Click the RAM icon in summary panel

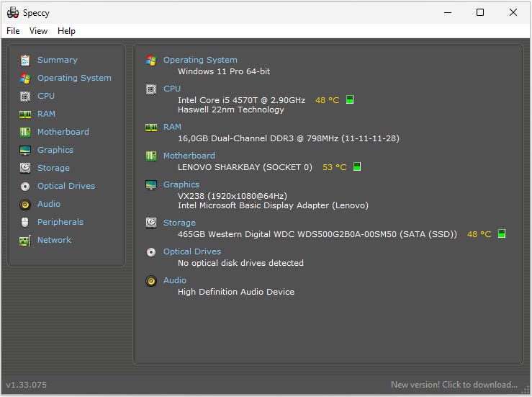[x=151, y=128]
